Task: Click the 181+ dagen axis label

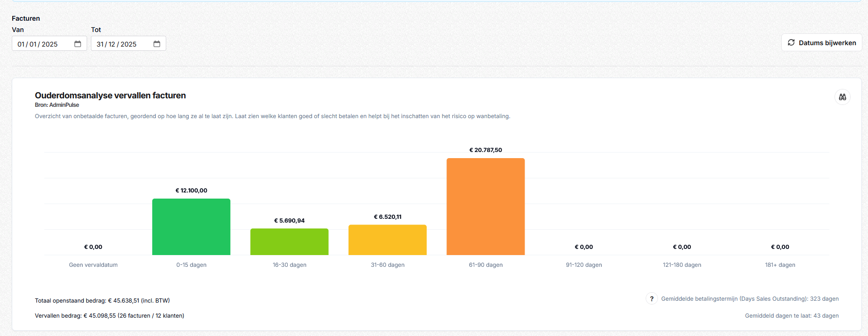Action: 780,265
